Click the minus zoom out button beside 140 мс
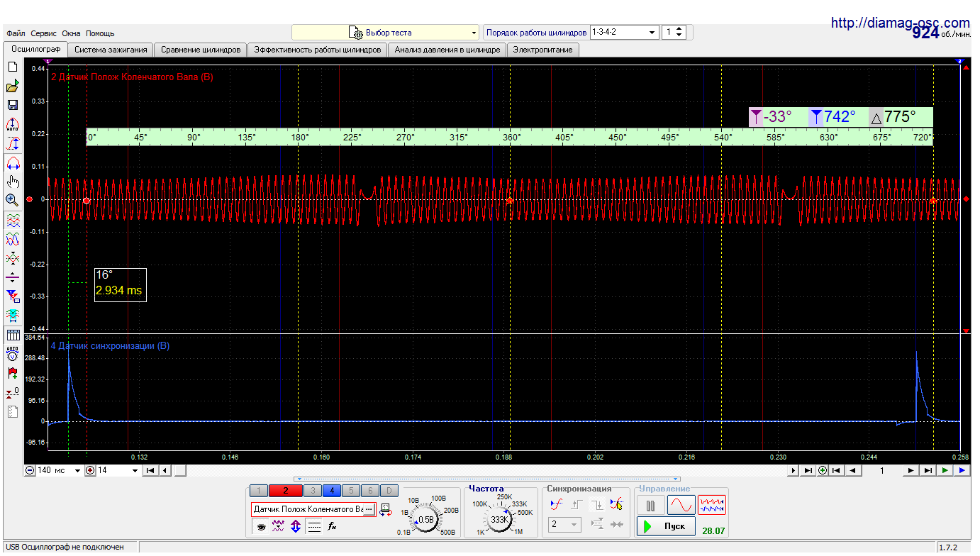The width and height of the screenshot is (980, 556). click(30, 470)
